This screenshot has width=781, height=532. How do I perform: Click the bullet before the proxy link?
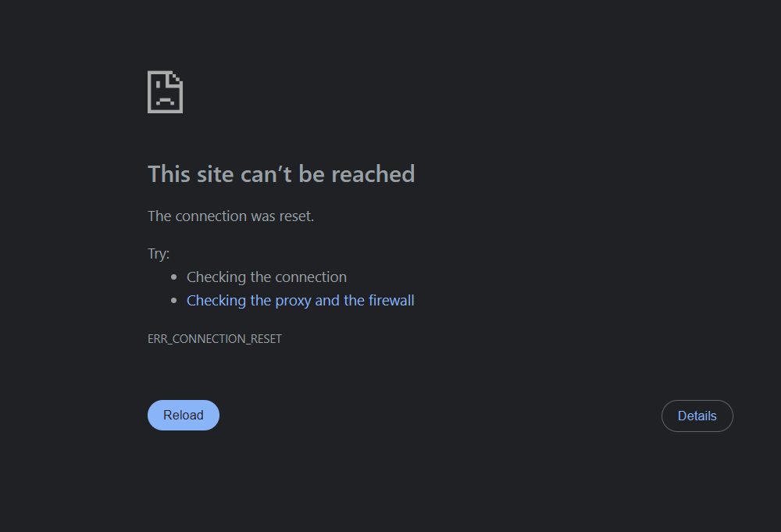(x=174, y=300)
